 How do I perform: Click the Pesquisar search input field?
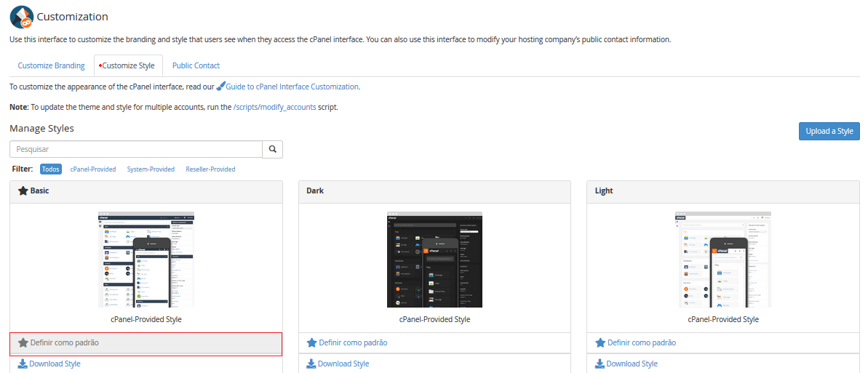click(x=136, y=150)
